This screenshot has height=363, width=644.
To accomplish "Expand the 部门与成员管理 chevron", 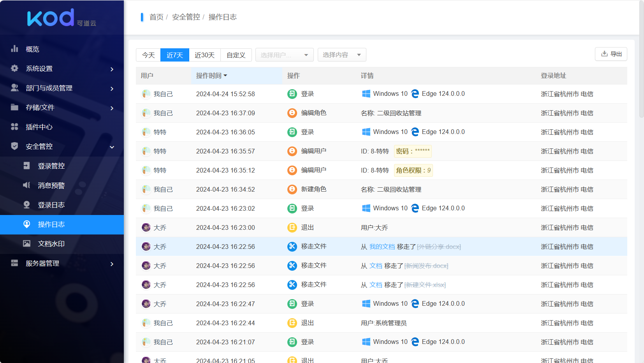I will (112, 88).
